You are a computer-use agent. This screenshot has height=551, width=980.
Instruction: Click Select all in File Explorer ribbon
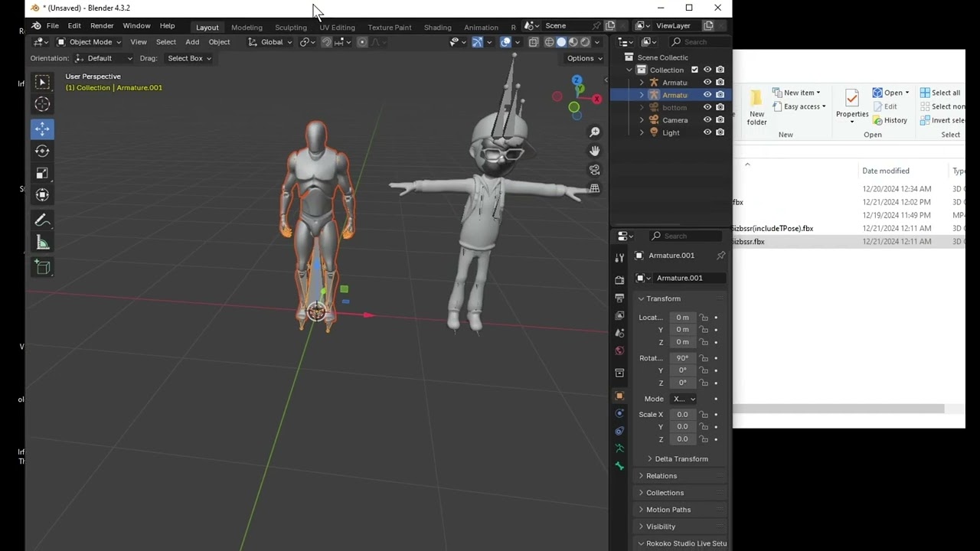(939, 93)
